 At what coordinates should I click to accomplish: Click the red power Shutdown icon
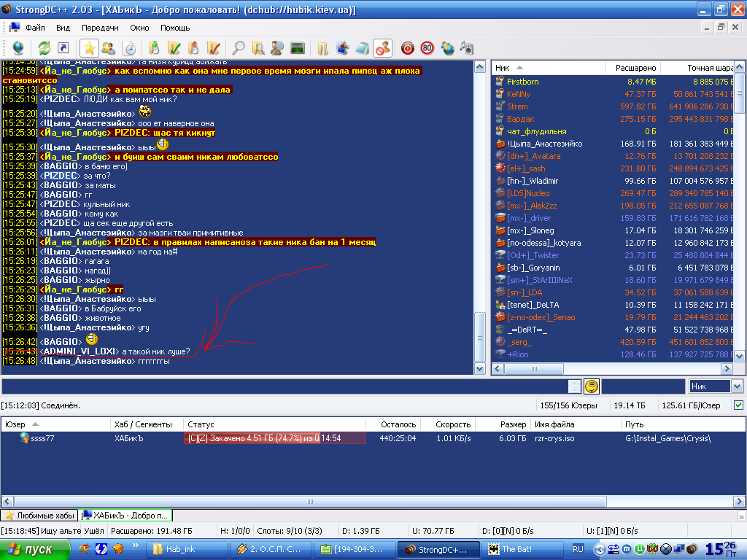pyautogui.click(x=408, y=48)
